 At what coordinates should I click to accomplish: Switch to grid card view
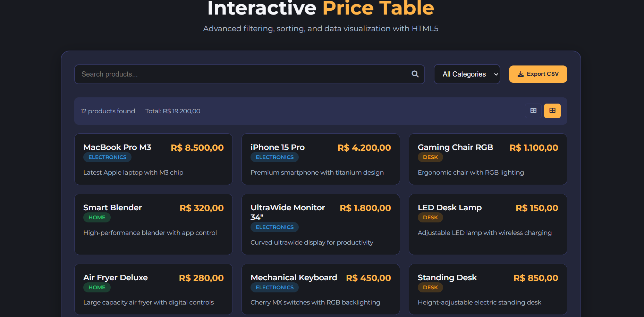point(552,111)
